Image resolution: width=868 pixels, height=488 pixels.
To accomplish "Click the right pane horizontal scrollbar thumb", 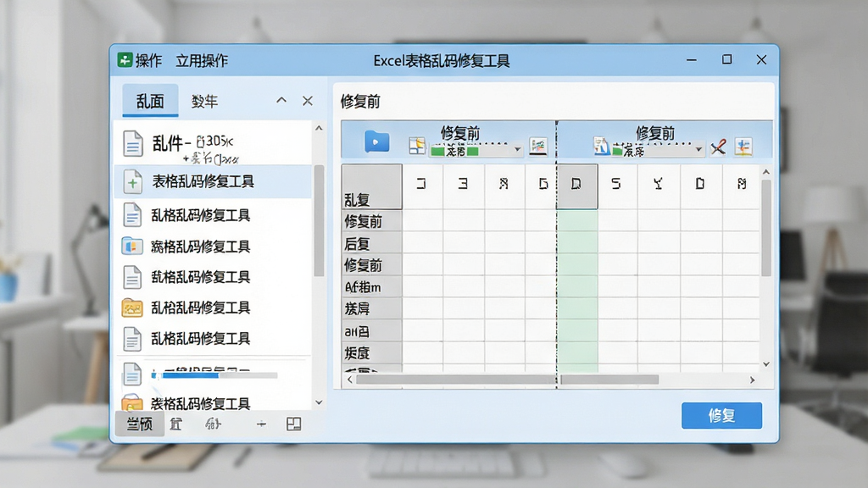I will pyautogui.click(x=610, y=380).
